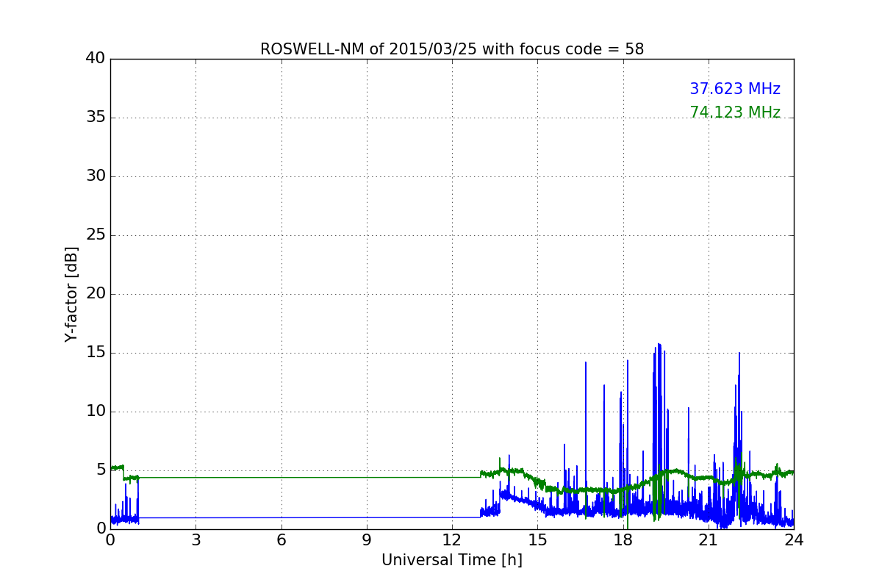Click the x-axis tick label '12'
Image resolution: width=882 pixels, height=588 pixels.
click(x=452, y=540)
